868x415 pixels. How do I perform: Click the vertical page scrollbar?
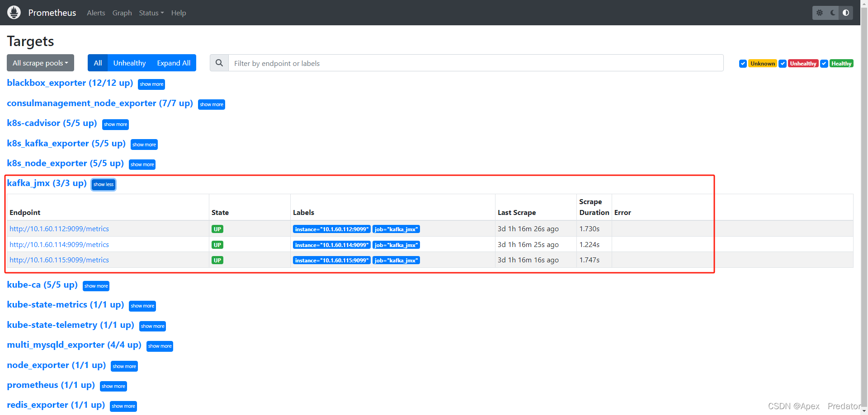point(864,208)
